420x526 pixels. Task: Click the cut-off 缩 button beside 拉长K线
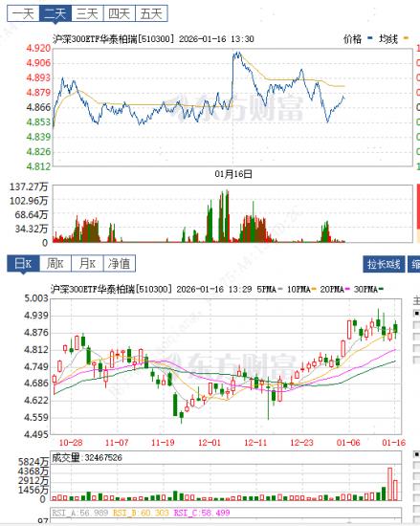pos(414,264)
